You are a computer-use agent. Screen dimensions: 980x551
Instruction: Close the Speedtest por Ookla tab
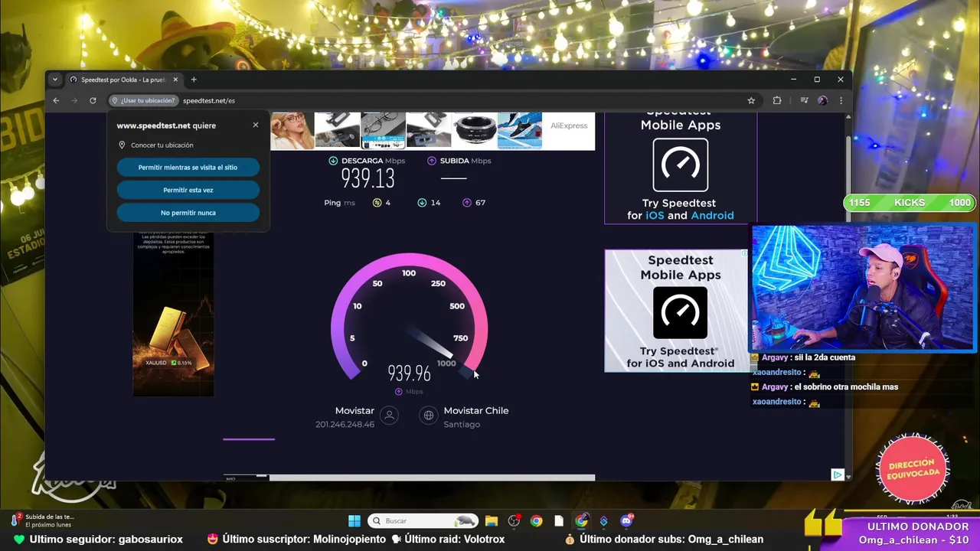(x=175, y=80)
